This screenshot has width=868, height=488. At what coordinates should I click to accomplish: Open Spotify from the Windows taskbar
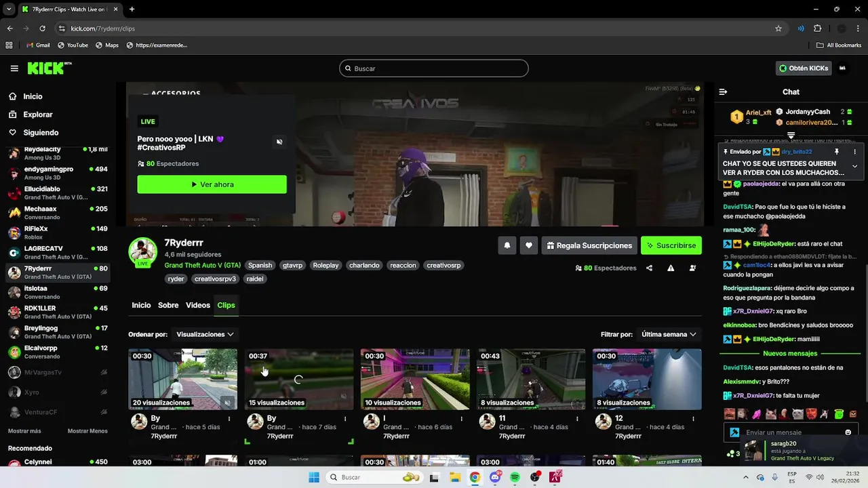click(x=515, y=477)
